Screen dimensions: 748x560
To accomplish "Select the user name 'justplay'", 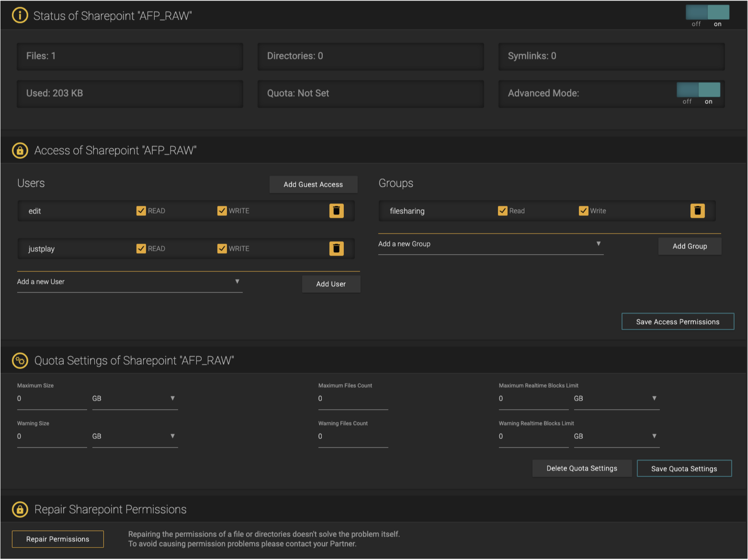I will click(42, 249).
